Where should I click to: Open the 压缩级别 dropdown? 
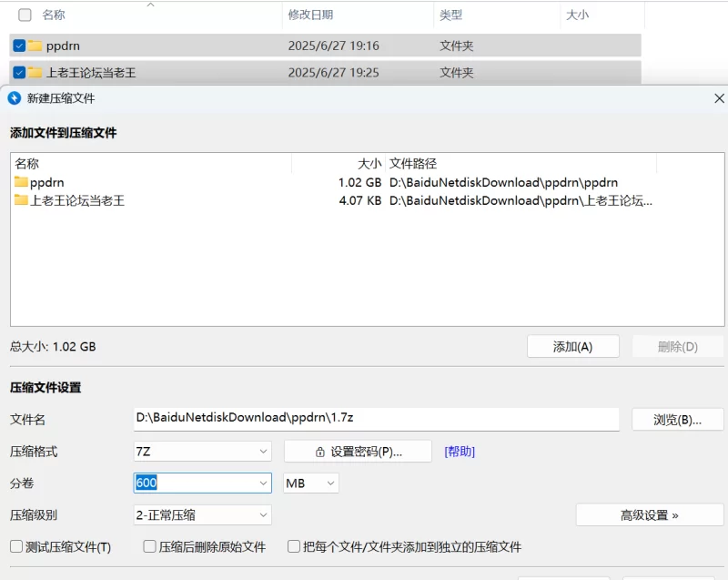[x=202, y=515]
